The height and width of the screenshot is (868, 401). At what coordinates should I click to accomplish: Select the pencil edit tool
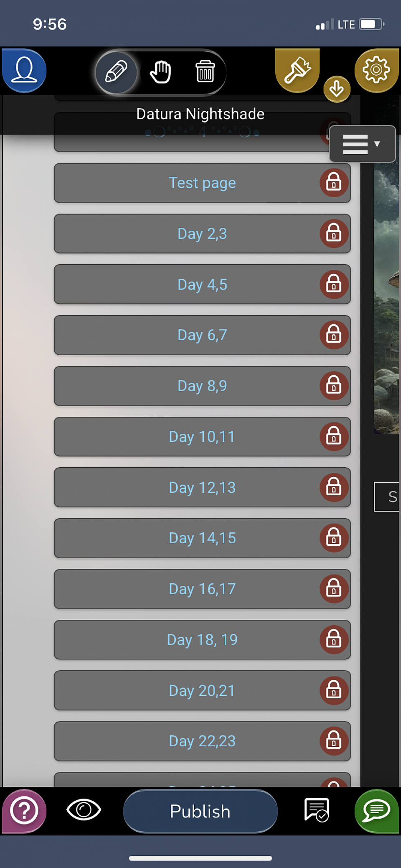coord(116,72)
